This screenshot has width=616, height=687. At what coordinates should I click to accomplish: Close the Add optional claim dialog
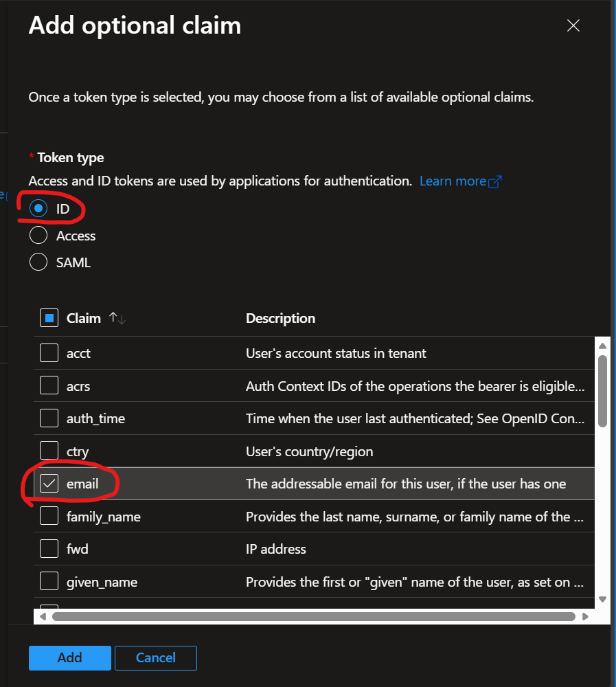coord(573,25)
